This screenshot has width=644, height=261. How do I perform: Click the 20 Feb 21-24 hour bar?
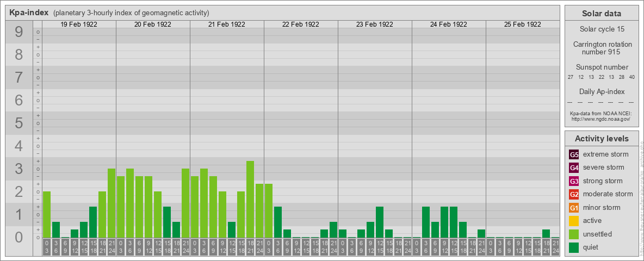coord(185,203)
